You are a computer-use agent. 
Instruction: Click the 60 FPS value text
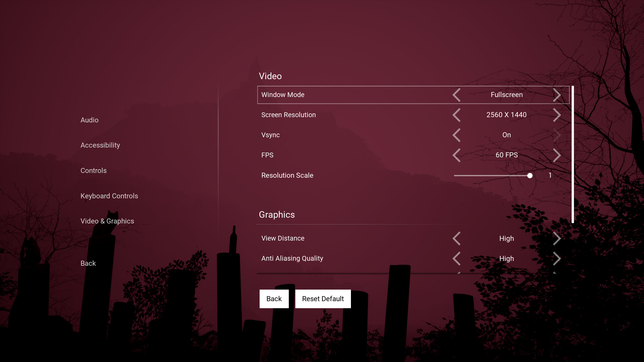[x=507, y=155]
